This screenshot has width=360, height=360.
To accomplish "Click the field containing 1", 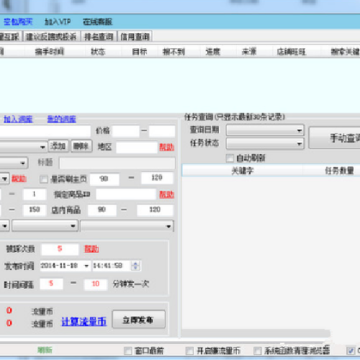I will click(34, 194).
